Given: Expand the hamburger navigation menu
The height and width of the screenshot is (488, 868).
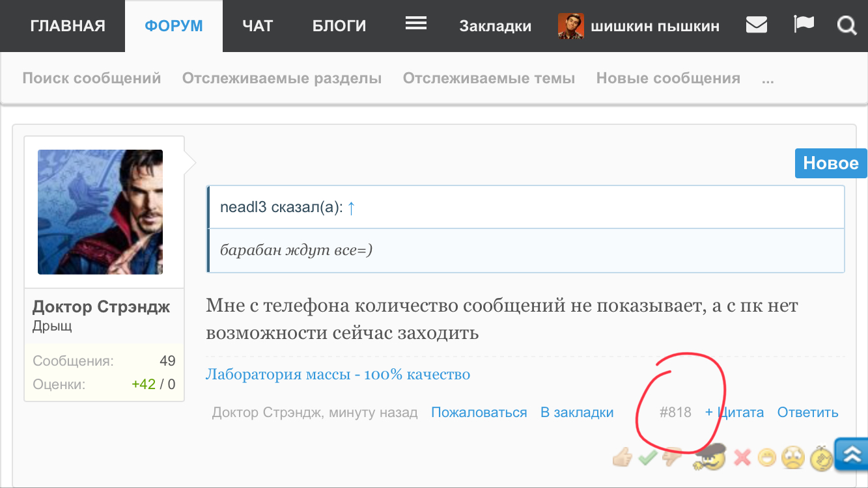Looking at the screenshot, I should point(415,24).
